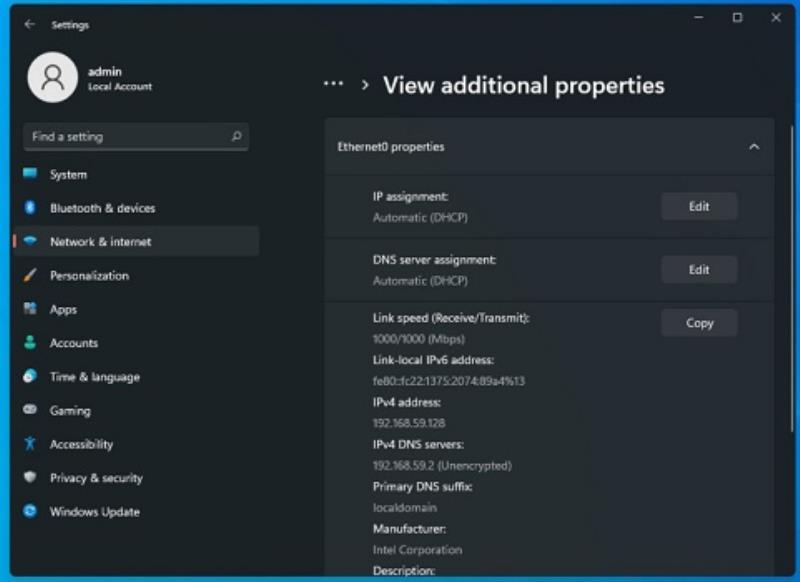800x582 pixels.
Task: Click the localdomain DNS suffix value
Action: tap(405, 508)
